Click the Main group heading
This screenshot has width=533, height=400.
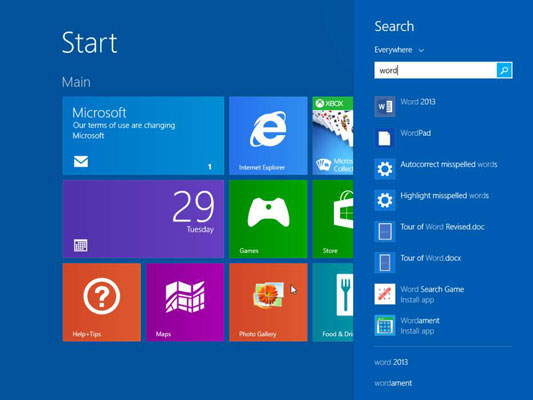tap(76, 82)
